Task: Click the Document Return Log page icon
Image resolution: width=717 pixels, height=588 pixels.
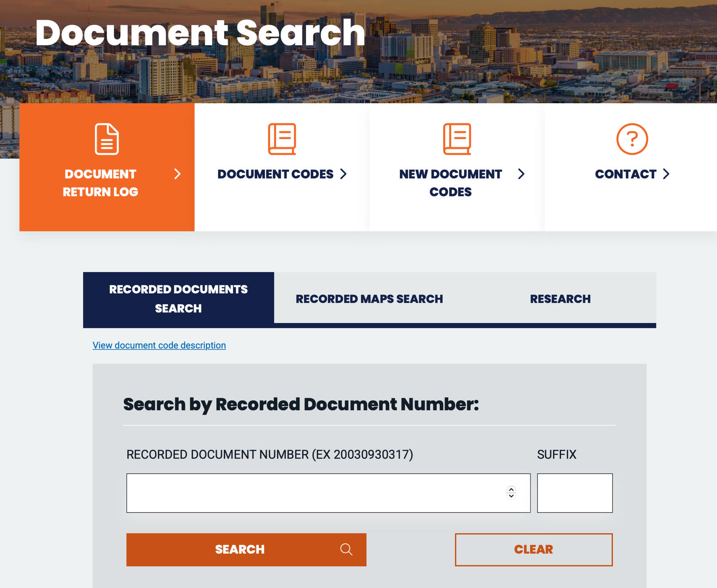Action: point(107,139)
